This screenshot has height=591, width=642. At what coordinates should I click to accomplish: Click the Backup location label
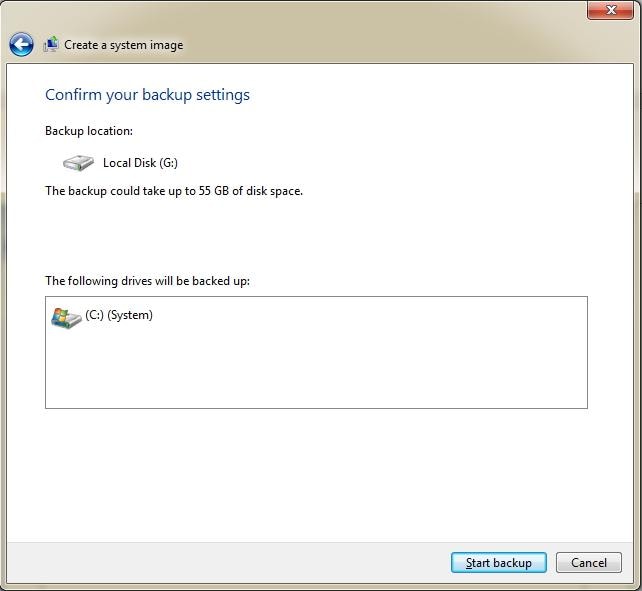point(89,131)
